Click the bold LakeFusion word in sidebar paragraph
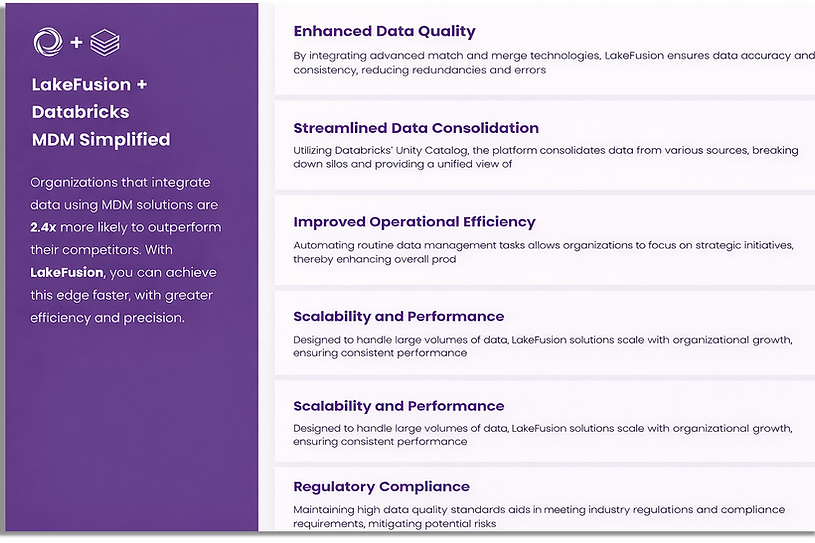Viewport: 815px width, 543px height. click(67, 272)
